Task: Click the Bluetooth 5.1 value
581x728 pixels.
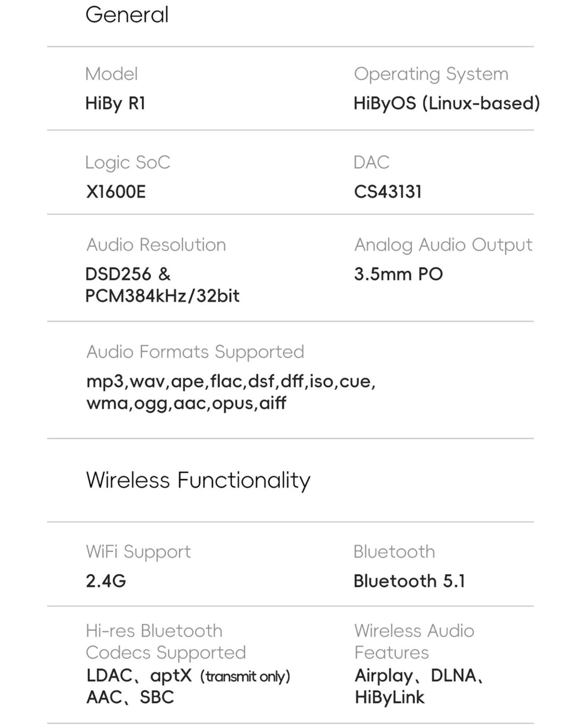Action: (x=409, y=581)
